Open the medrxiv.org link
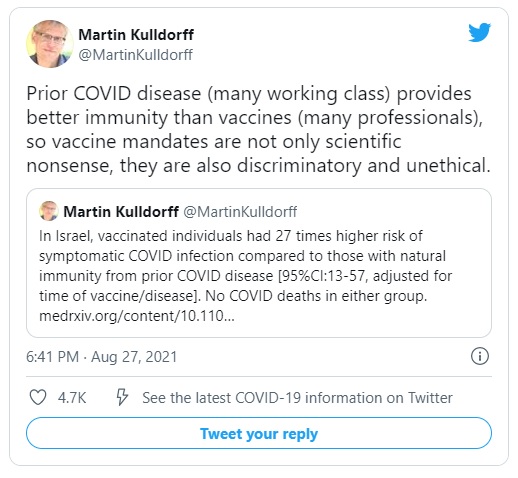 137,316
